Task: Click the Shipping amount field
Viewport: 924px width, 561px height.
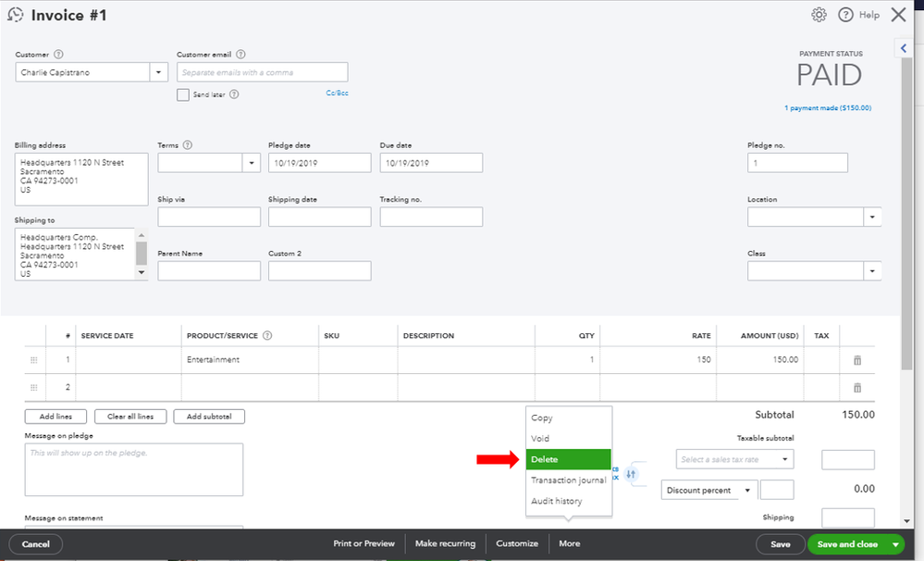Action: click(x=848, y=518)
